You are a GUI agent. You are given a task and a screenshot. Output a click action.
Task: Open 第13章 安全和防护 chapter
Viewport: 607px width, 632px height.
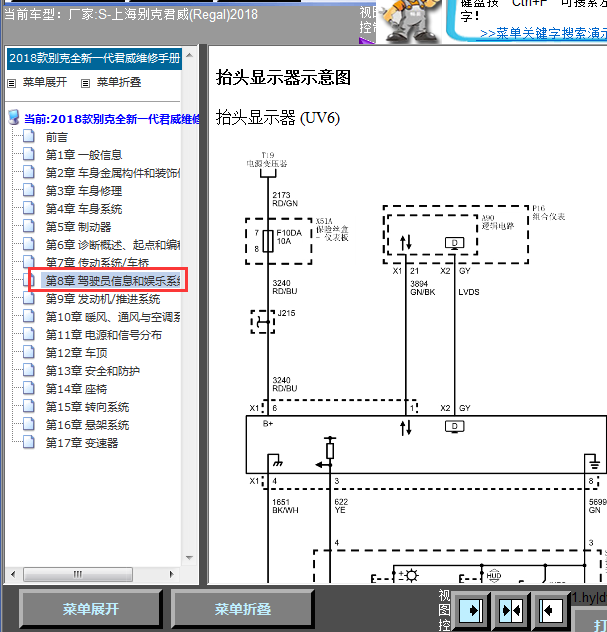[x=93, y=371]
